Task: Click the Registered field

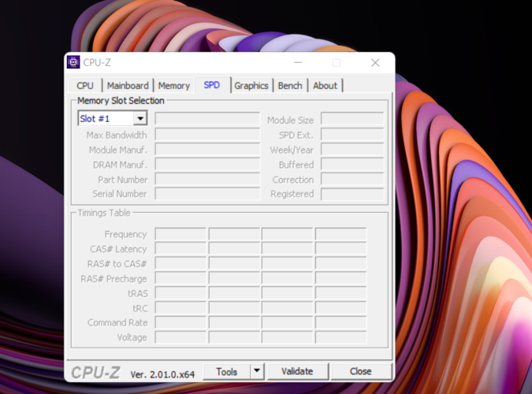Action: pyautogui.click(x=352, y=194)
